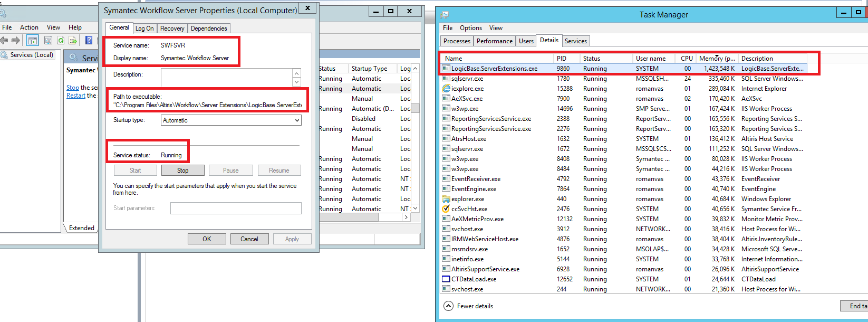
Task: Switch to the Services tab in Task Manager
Action: click(576, 41)
